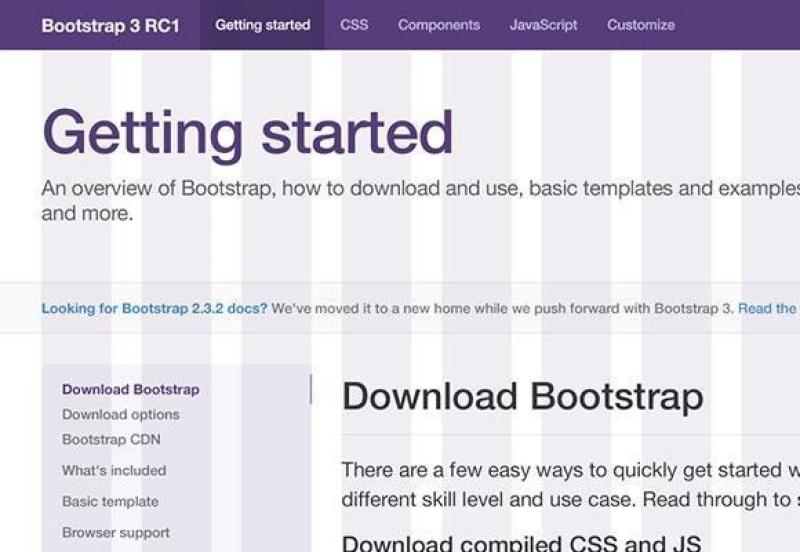The image size is (800, 552).
Task: Open the Bootstrap 3 RC1 brand link
Action: (110, 26)
